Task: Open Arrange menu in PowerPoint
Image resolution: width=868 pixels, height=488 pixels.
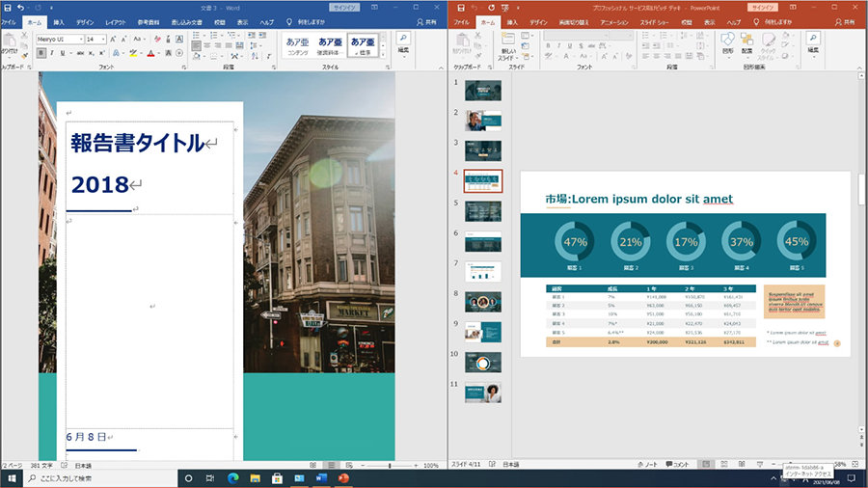Action: (x=746, y=43)
